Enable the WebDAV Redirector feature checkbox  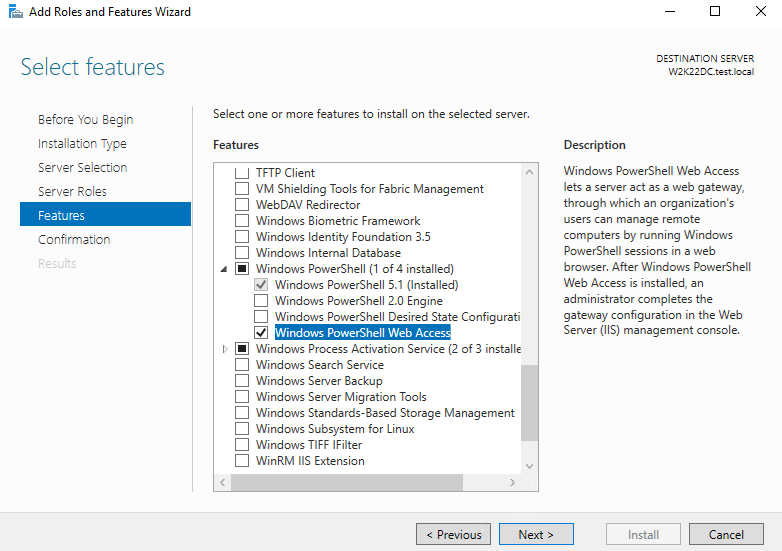tap(242, 204)
